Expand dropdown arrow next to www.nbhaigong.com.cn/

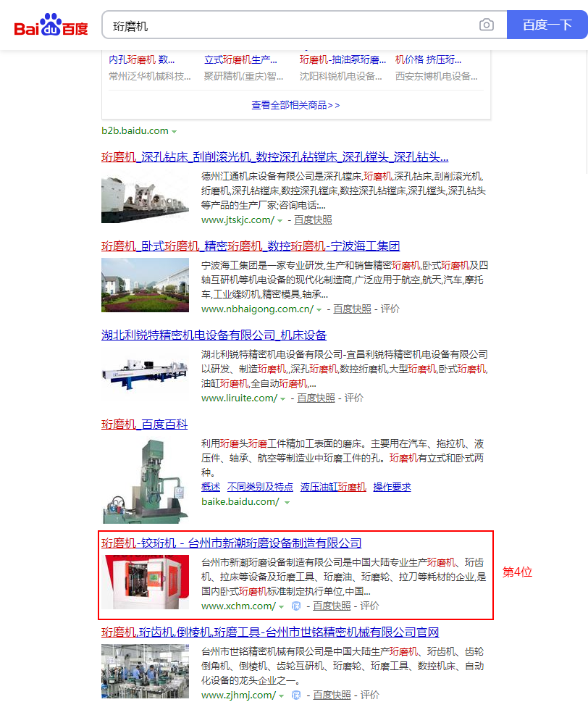pyautogui.click(x=319, y=310)
